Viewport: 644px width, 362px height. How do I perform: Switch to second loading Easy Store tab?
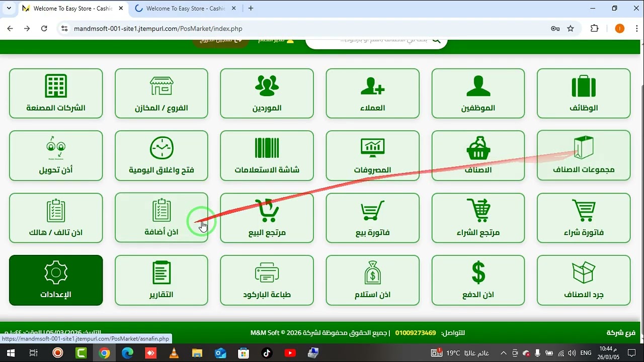pos(185,9)
